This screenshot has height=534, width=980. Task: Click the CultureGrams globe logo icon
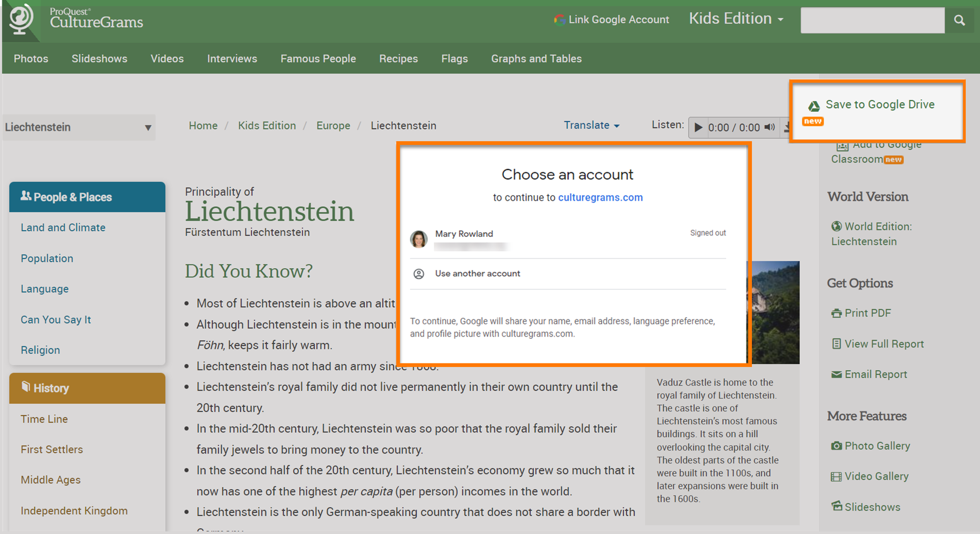pos(21,19)
